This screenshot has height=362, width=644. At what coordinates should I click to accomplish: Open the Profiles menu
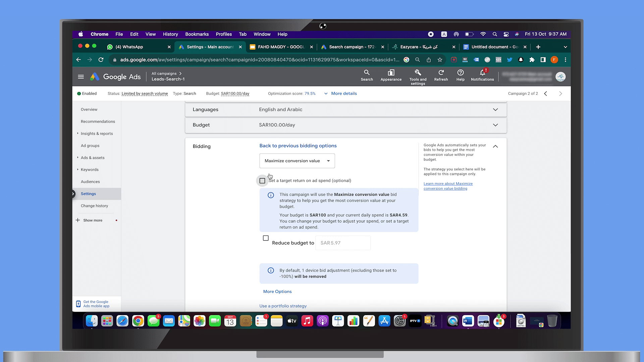224,34
